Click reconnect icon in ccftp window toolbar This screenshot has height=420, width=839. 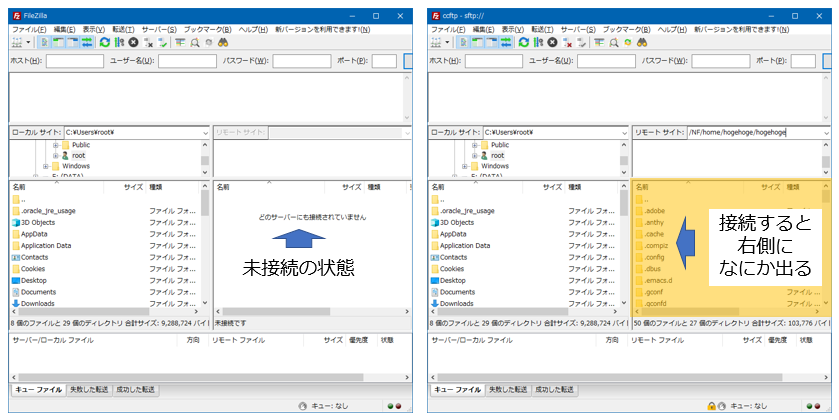point(581,42)
